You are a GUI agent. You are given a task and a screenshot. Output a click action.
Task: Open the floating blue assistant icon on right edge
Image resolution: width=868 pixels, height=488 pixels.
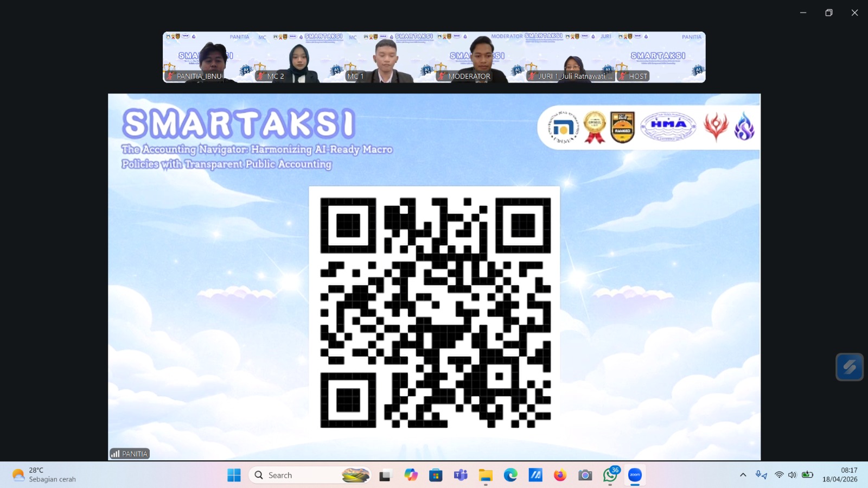click(x=850, y=367)
